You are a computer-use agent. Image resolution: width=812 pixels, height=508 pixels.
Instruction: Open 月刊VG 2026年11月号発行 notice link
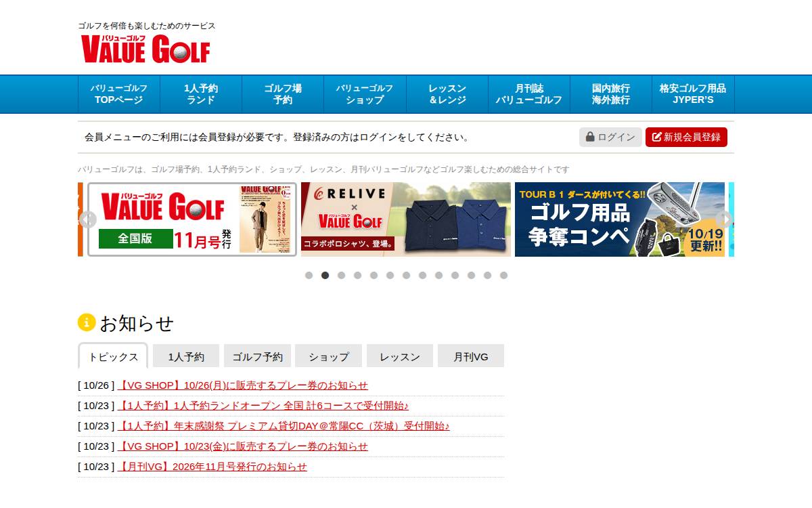(212, 467)
